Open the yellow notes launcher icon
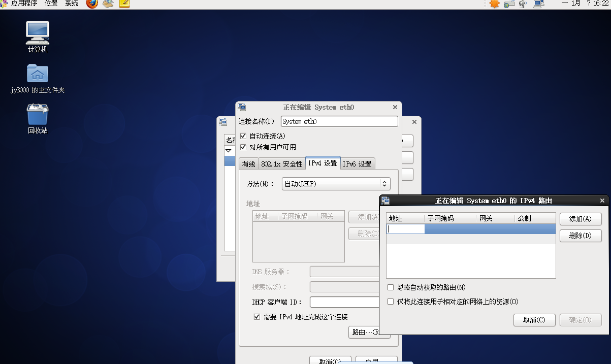Screen dimensions: 611x364 124,4
